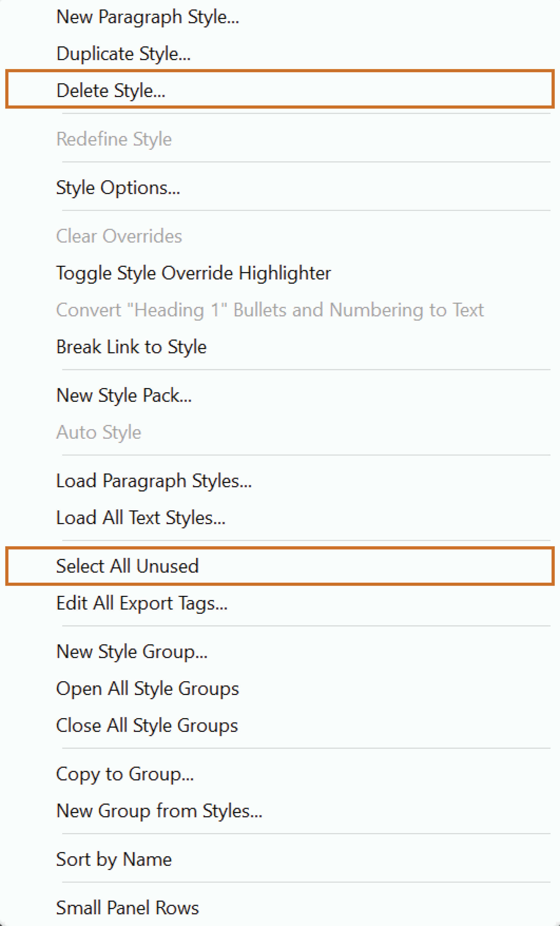Close All Style Groups
This screenshot has width=560, height=926.
(147, 725)
